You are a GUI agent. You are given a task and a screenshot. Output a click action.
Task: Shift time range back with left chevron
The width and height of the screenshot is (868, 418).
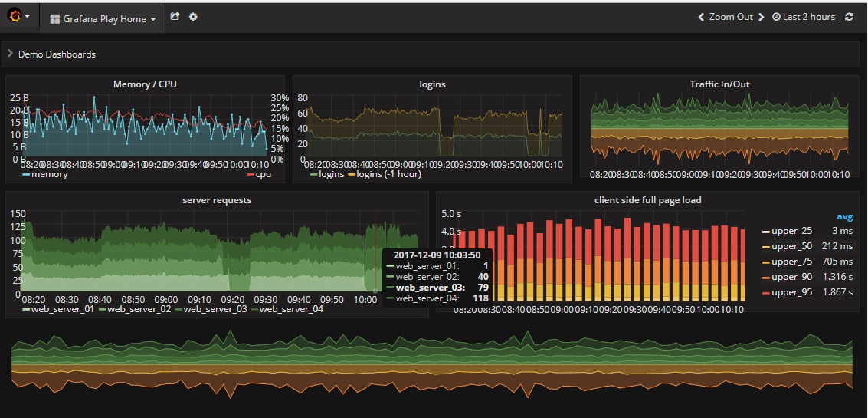click(701, 17)
